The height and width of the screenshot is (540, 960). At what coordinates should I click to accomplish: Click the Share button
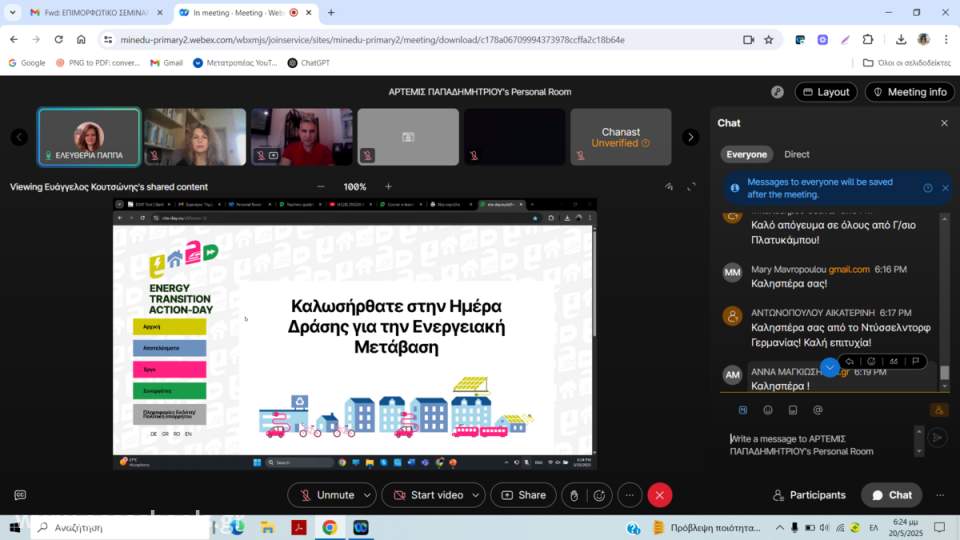click(522, 495)
